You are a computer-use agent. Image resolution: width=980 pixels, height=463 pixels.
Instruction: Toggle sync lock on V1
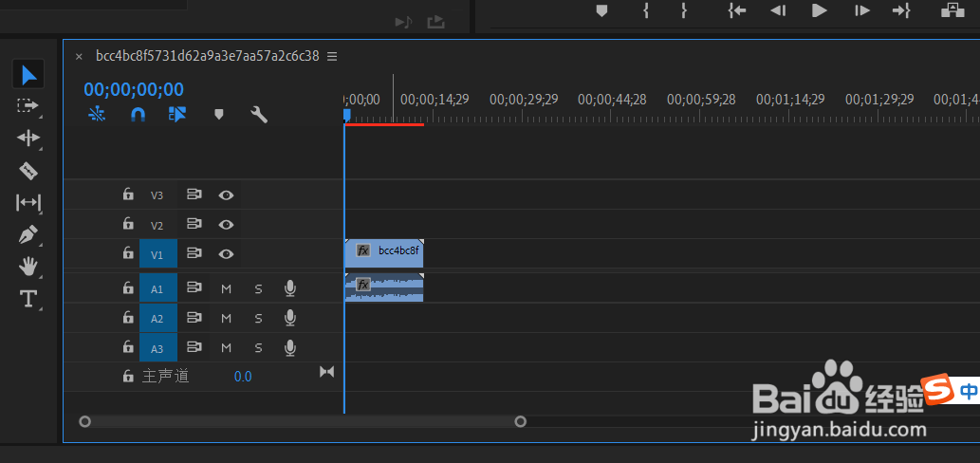pos(194,253)
